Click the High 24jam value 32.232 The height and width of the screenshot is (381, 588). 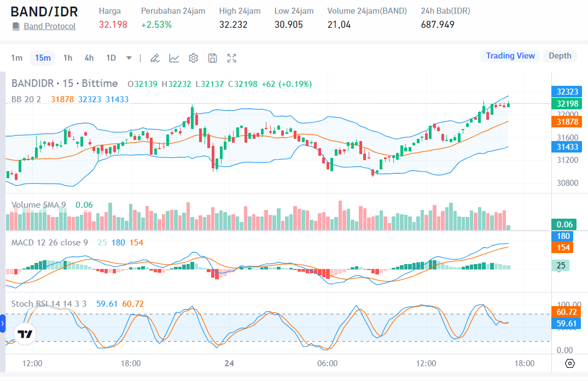point(233,25)
